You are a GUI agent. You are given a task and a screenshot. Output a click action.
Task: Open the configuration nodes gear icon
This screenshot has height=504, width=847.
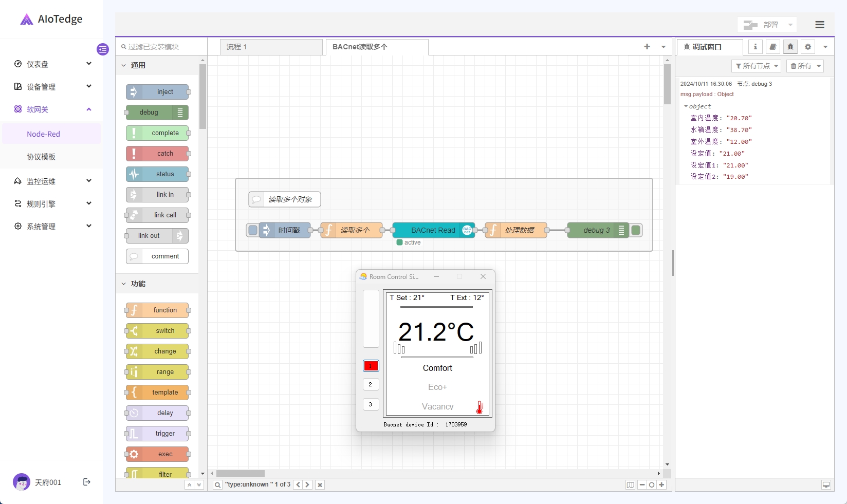(808, 47)
